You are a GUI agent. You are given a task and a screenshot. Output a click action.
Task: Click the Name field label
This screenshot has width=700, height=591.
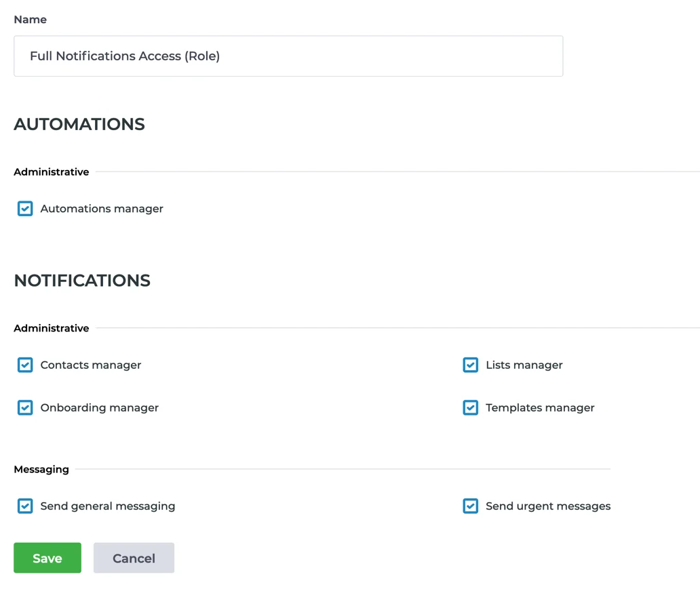point(30,20)
